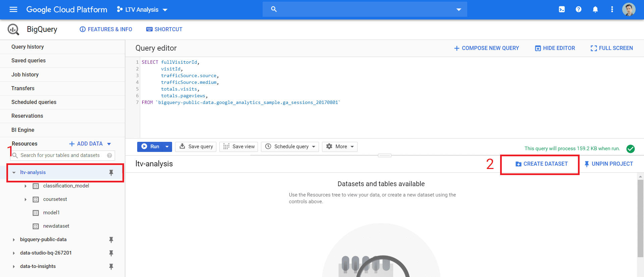644x277 pixels.
Task: Click the editor resize handle
Action: click(x=385, y=155)
